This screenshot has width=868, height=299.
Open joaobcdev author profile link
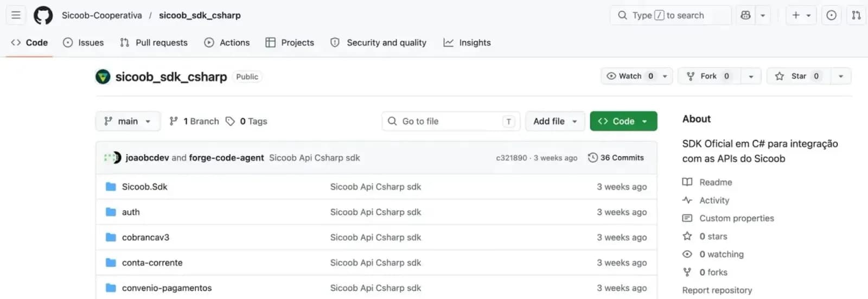147,157
